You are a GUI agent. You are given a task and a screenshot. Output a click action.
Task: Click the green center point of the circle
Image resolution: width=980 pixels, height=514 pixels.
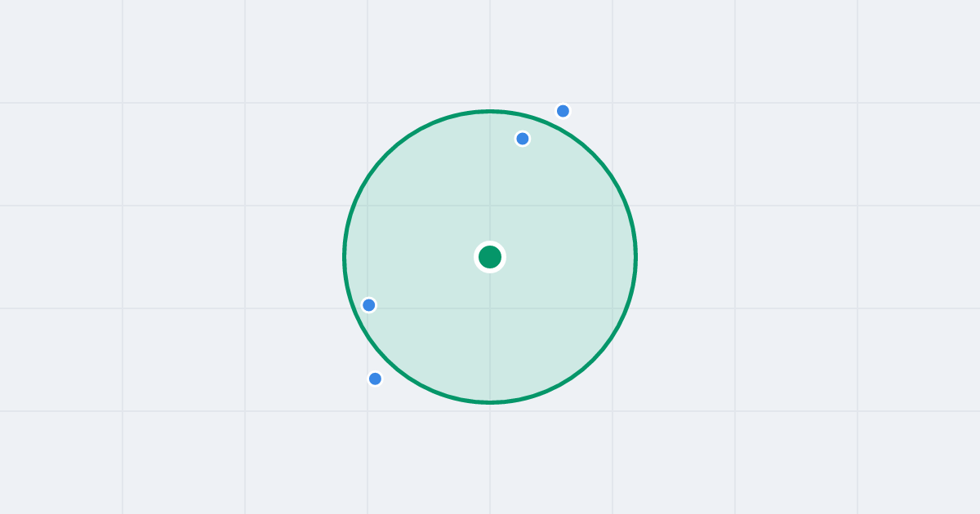490,257
